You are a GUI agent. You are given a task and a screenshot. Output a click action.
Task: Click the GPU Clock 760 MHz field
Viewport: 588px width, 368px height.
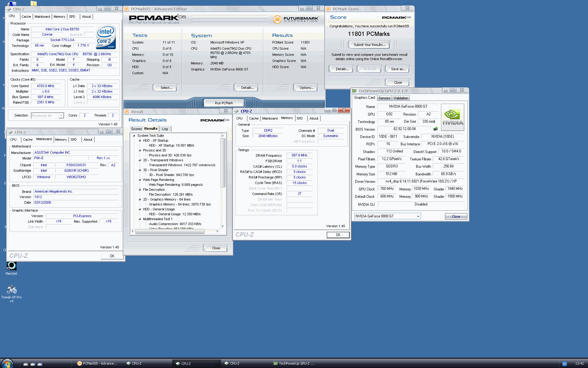tap(387, 189)
